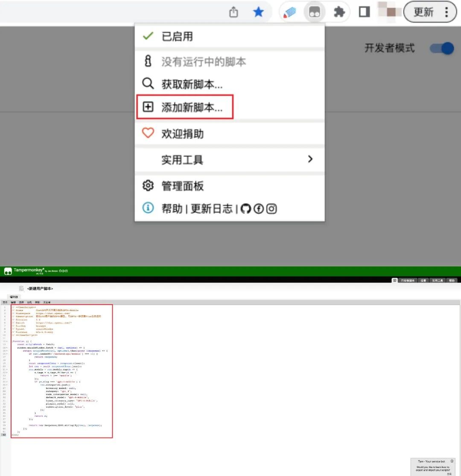Open the Chrome three-dot menu

click(x=446, y=12)
